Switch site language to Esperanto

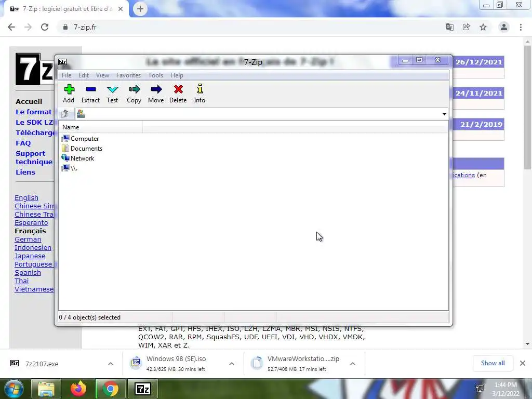click(31, 222)
